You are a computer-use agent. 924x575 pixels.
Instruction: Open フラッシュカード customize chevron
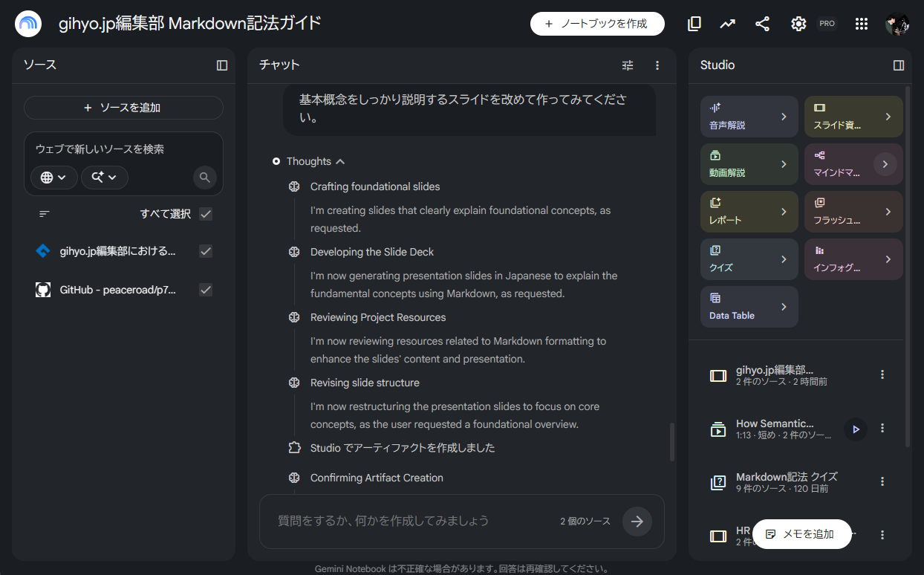(x=888, y=212)
